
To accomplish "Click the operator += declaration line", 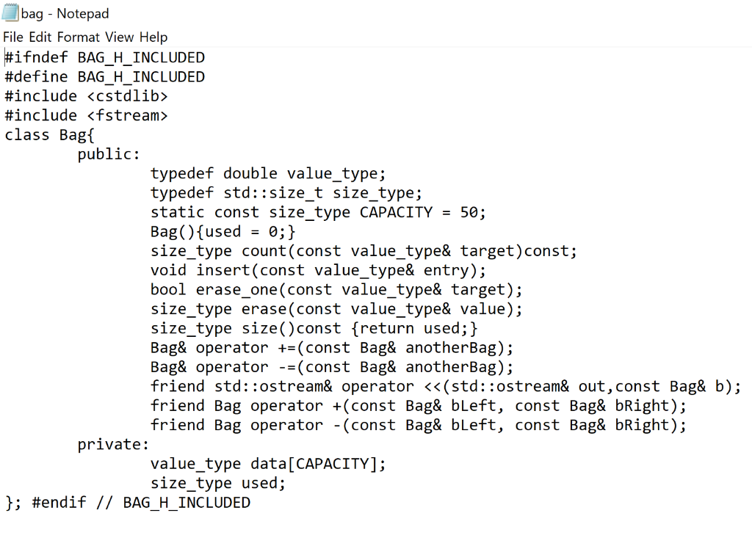I will tap(330, 347).
